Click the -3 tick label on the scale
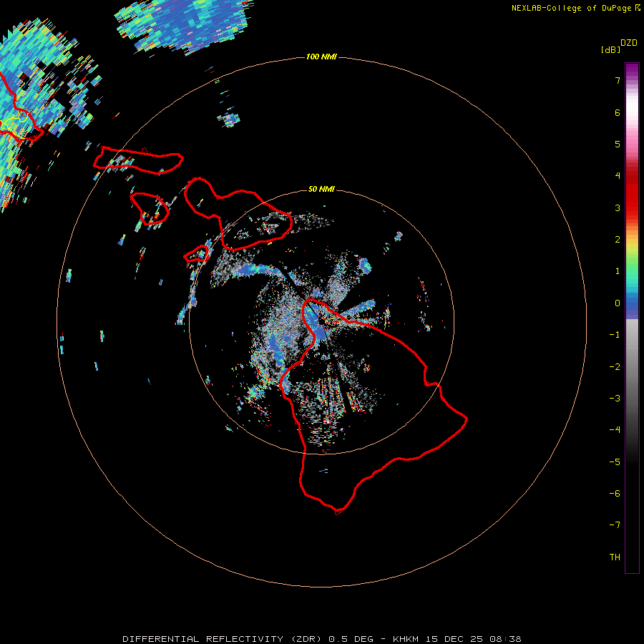Screen dimensions: 644x644 coord(615,398)
